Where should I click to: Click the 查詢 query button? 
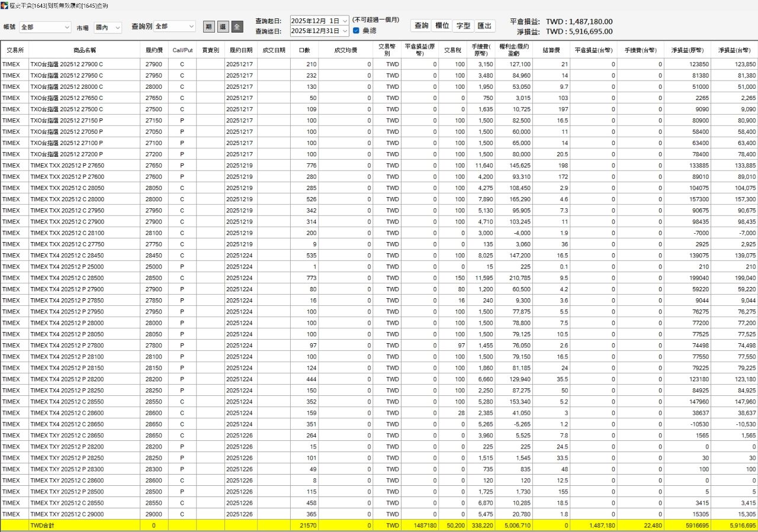point(421,25)
